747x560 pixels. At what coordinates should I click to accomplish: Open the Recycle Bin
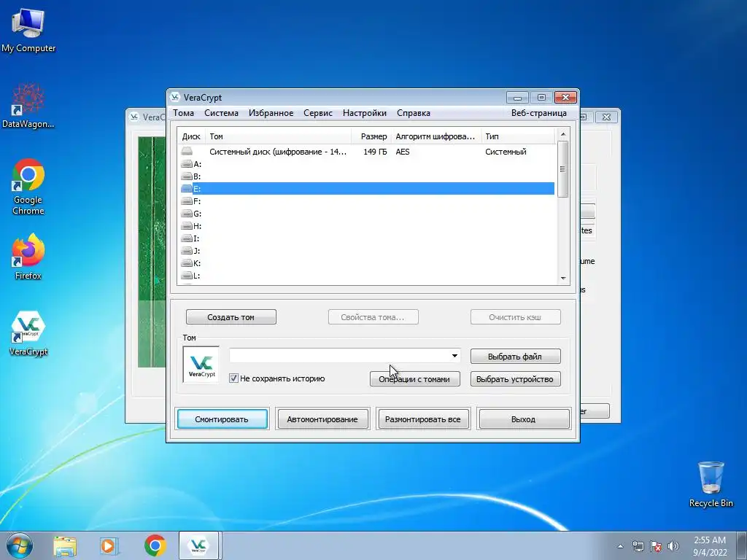711,484
